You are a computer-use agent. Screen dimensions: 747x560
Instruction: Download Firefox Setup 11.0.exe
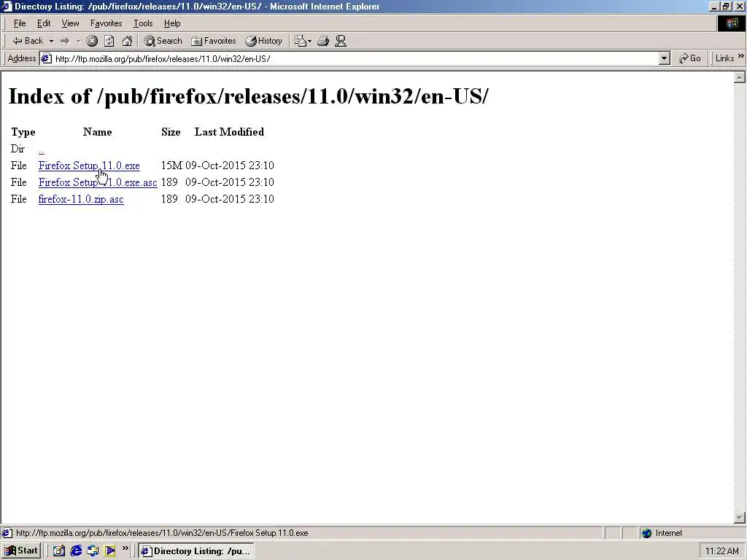(89, 166)
